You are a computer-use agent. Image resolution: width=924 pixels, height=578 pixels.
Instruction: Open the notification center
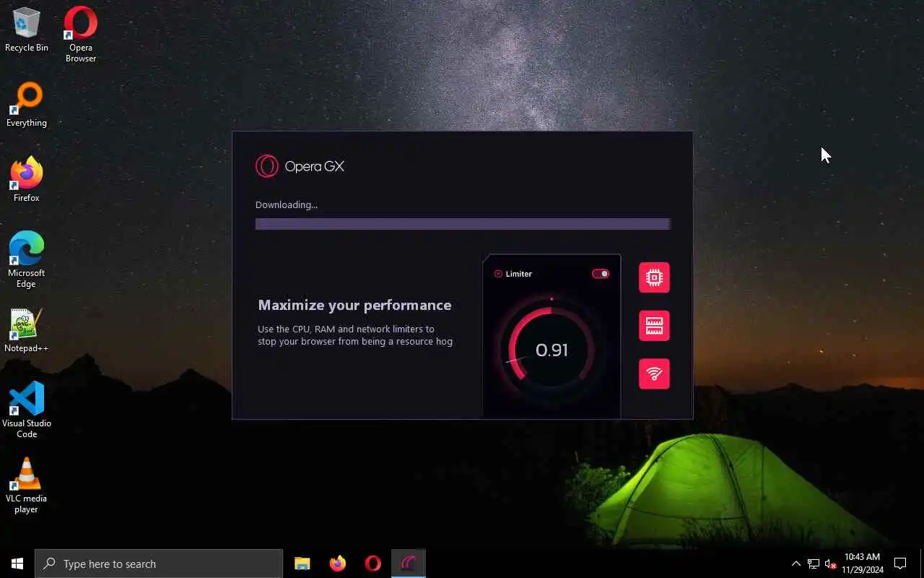[x=900, y=564]
